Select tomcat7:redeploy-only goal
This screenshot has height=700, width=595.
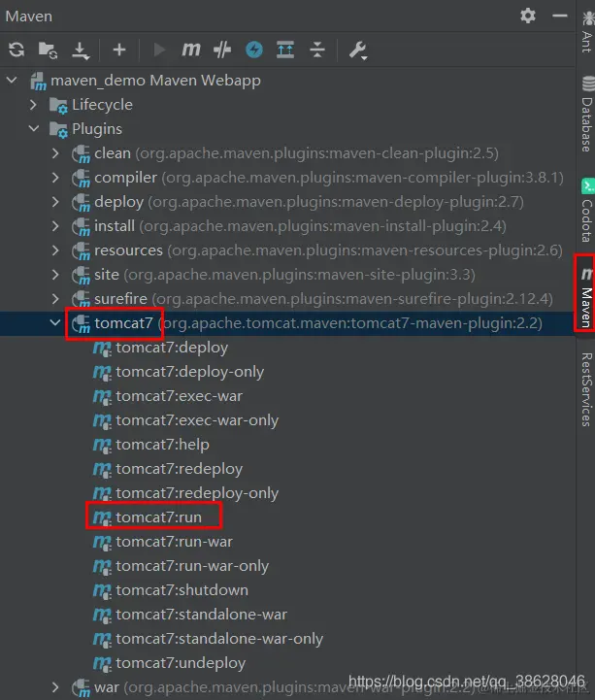[197, 493]
